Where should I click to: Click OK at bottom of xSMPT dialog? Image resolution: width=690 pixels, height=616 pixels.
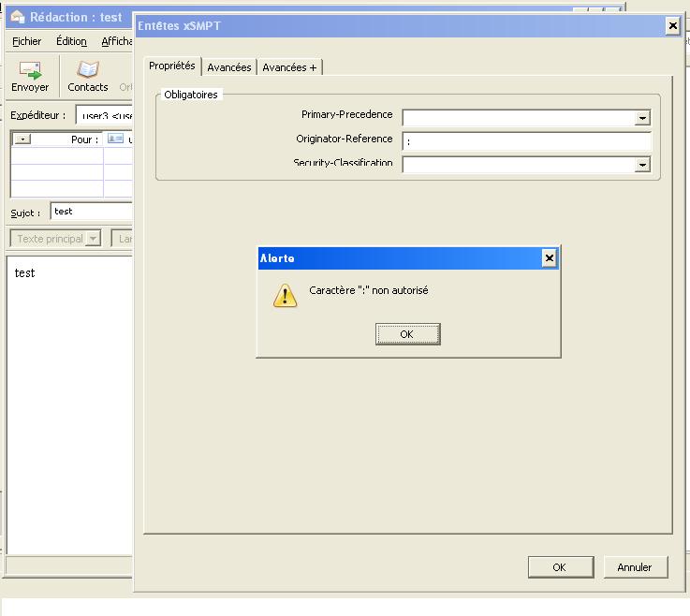(559, 567)
